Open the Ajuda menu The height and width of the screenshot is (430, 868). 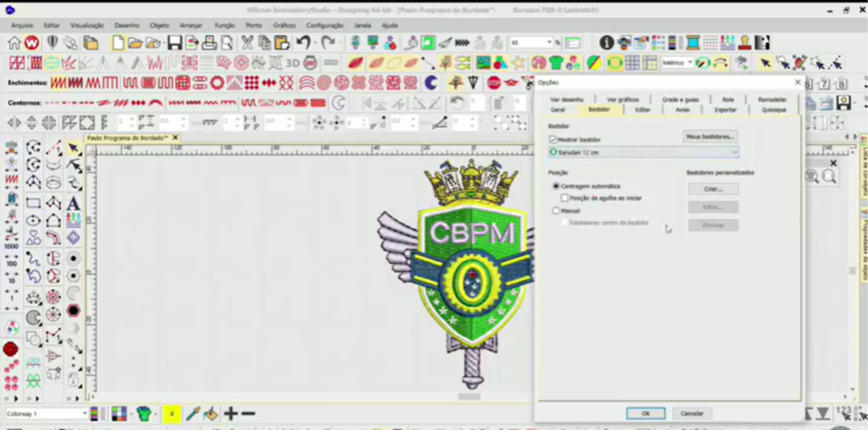pos(390,26)
